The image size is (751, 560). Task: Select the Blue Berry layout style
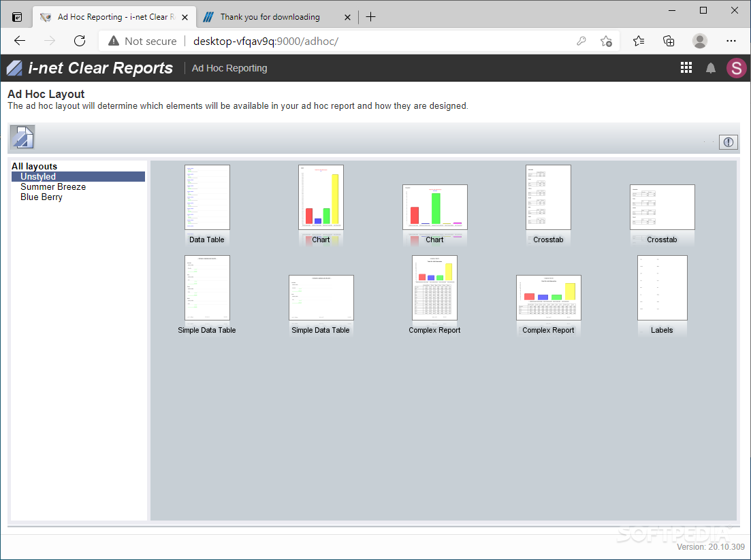pos(41,197)
